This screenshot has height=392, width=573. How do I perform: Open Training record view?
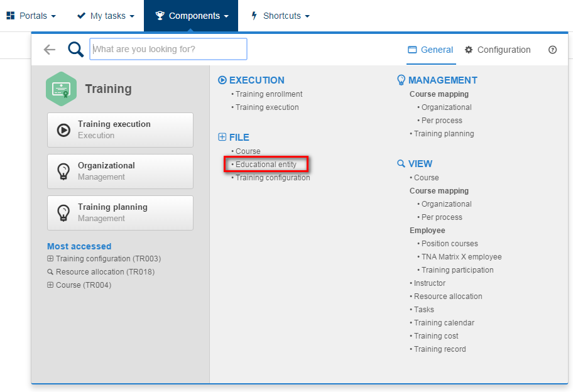point(440,349)
